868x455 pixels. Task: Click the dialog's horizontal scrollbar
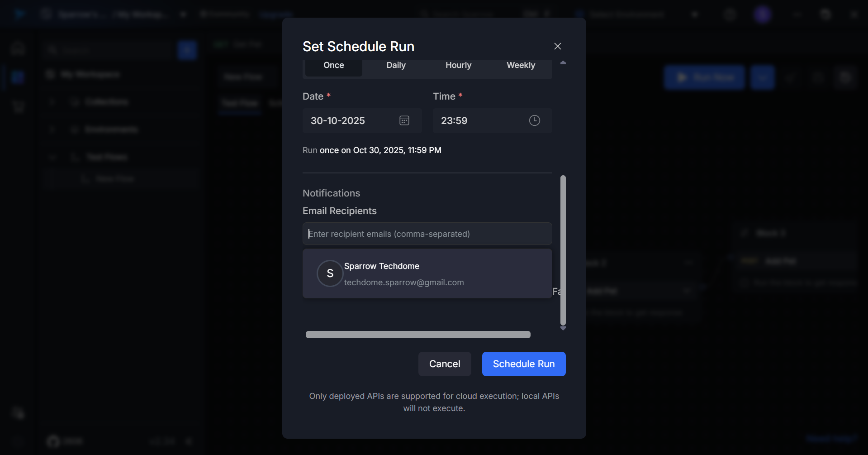click(x=418, y=335)
